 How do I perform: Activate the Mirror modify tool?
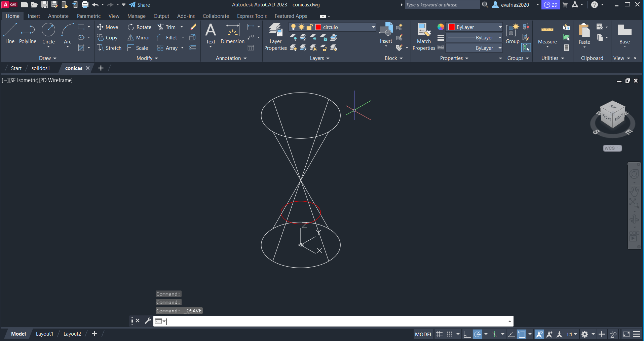[x=139, y=38]
